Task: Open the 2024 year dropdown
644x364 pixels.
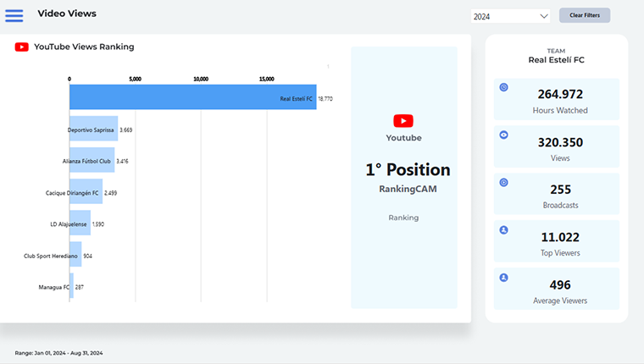Action: 510,16
